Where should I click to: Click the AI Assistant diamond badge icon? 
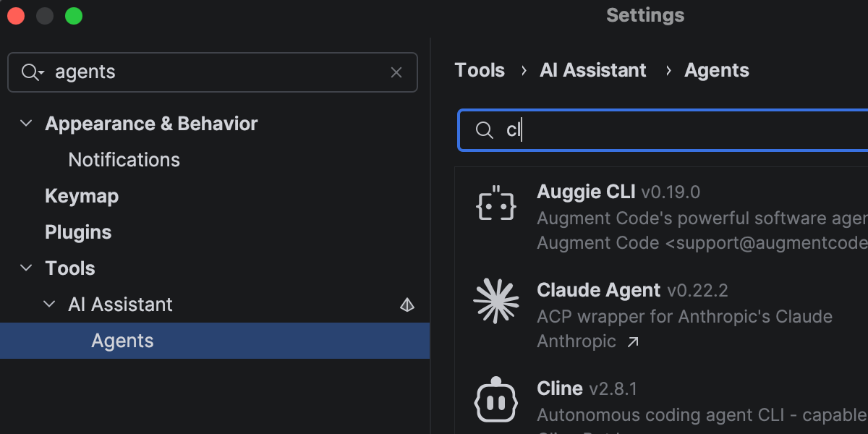click(407, 305)
